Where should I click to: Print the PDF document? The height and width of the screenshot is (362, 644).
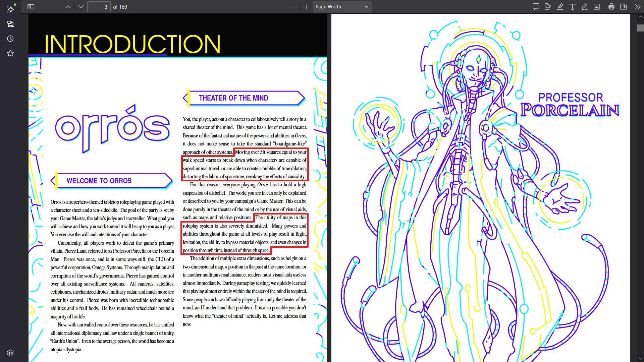(x=611, y=7)
